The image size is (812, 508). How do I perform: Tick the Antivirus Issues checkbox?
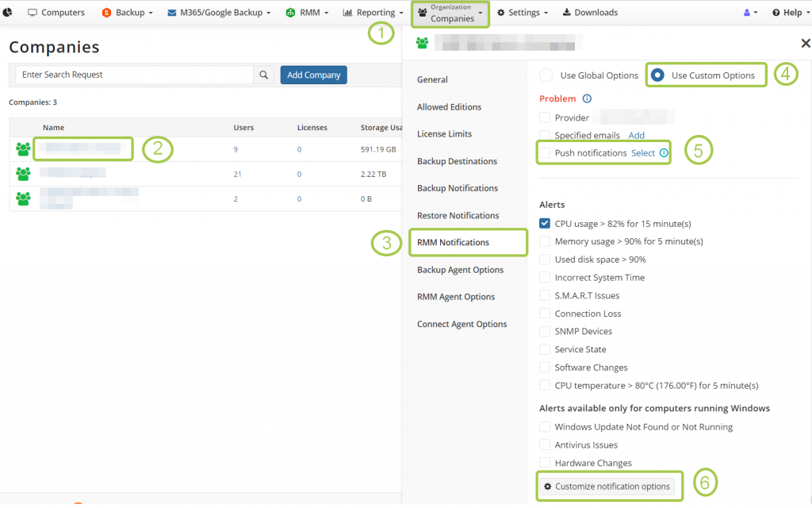tap(545, 444)
